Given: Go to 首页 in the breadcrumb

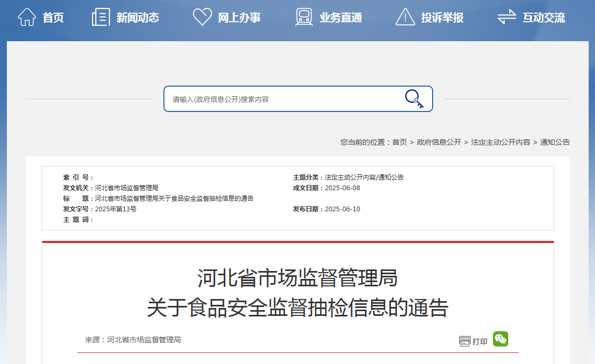Looking at the screenshot, I should 400,142.
